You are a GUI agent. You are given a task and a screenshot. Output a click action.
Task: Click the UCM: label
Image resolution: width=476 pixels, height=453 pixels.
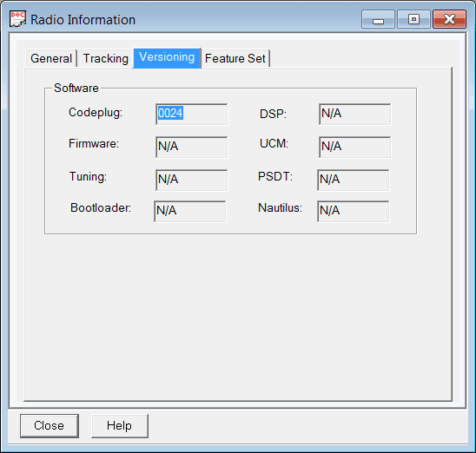pos(274,143)
